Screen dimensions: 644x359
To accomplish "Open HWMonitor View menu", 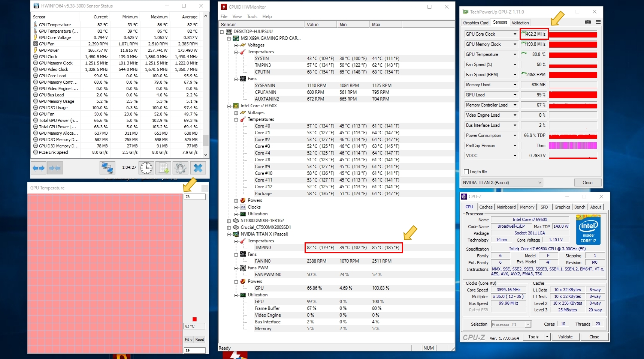I will click(x=237, y=17).
